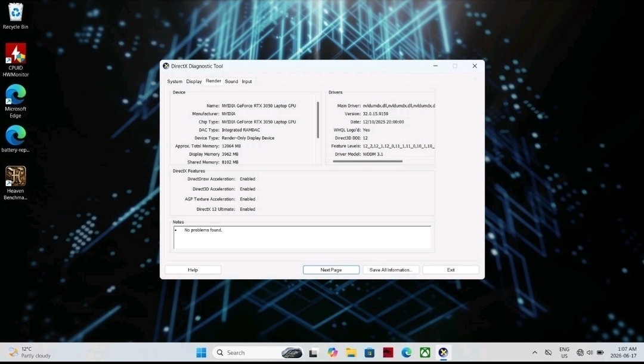Click the Direct3D DDI value 12
644x364 pixels.
365,138
